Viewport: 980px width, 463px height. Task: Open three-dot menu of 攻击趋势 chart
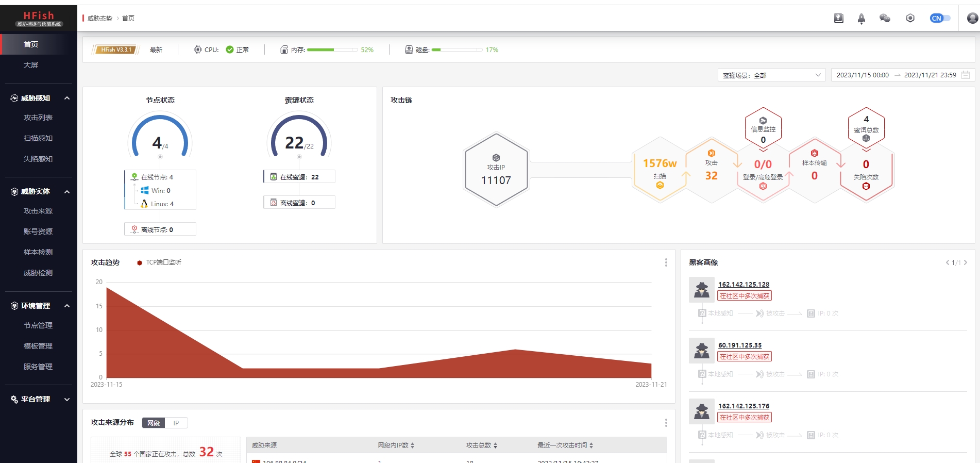pos(666,262)
